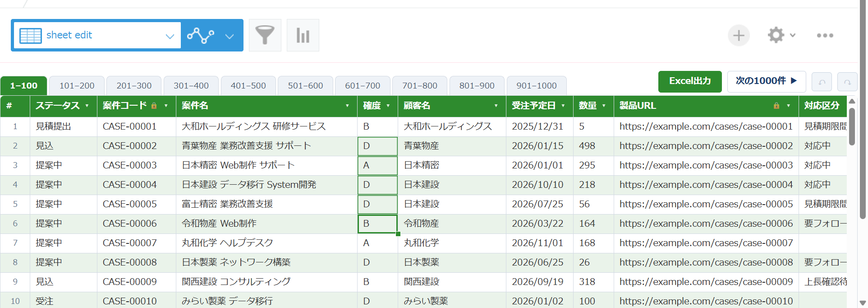Click the sheet edit grid view icon
Image resolution: width=868 pixels, height=308 pixels.
31,35
